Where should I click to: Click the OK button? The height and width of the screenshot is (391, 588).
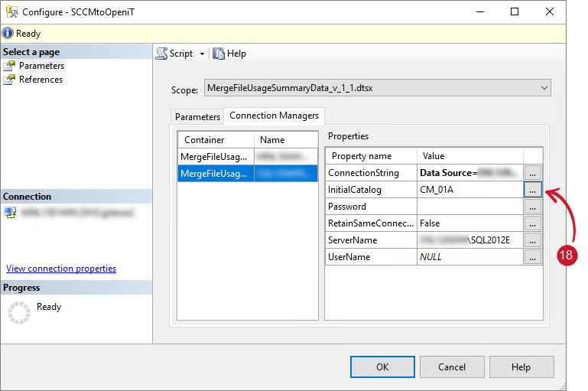pos(382,367)
